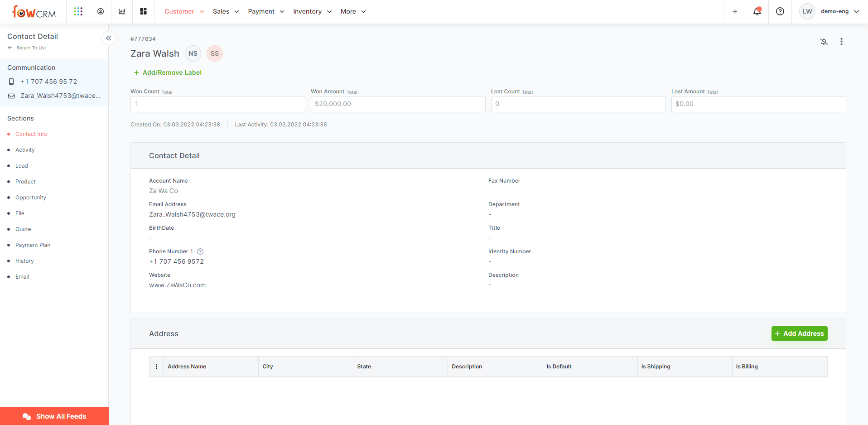Click the Won Amount Total field

(x=398, y=104)
